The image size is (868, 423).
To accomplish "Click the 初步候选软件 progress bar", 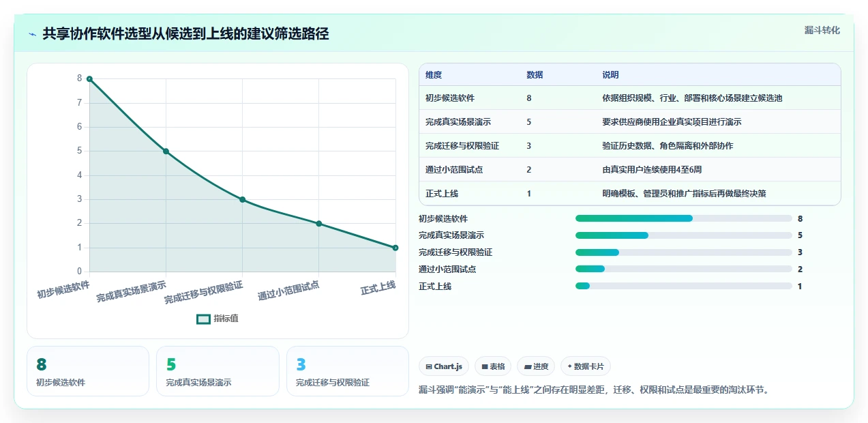I will [684, 218].
